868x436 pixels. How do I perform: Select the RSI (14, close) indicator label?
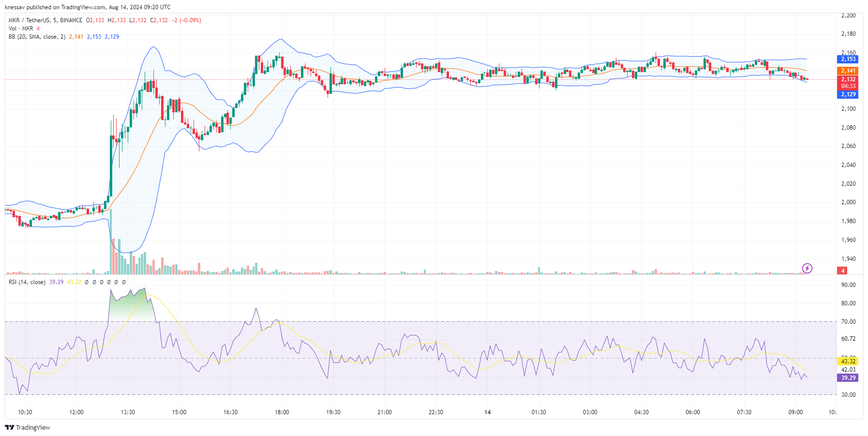[27, 282]
